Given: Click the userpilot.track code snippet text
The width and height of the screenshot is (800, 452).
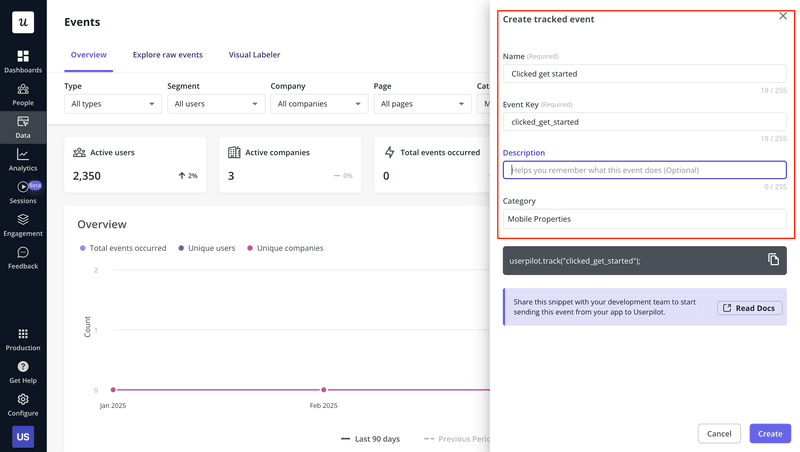Looking at the screenshot, I should click(574, 261).
